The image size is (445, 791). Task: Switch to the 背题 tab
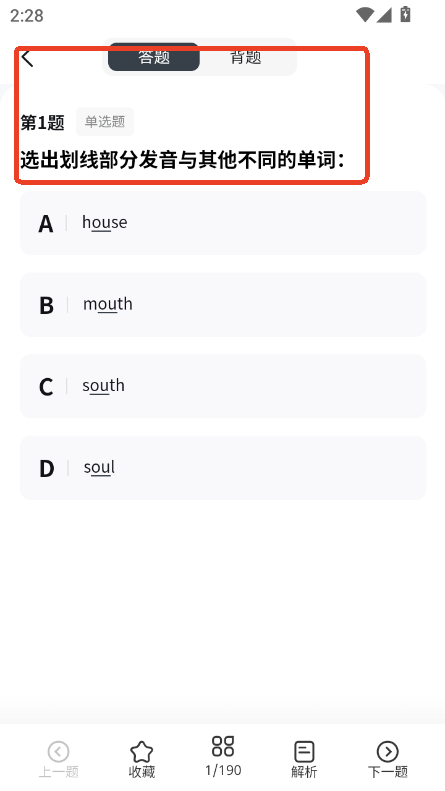pyautogui.click(x=246, y=57)
